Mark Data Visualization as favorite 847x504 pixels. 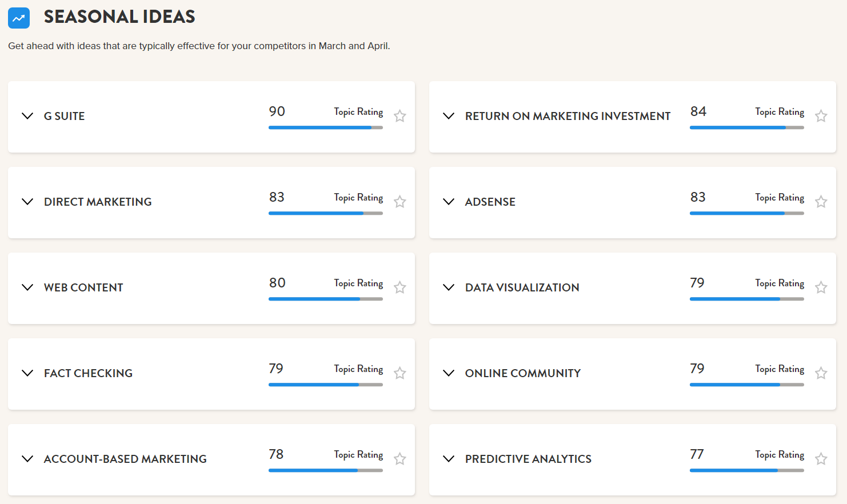click(821, 287)
